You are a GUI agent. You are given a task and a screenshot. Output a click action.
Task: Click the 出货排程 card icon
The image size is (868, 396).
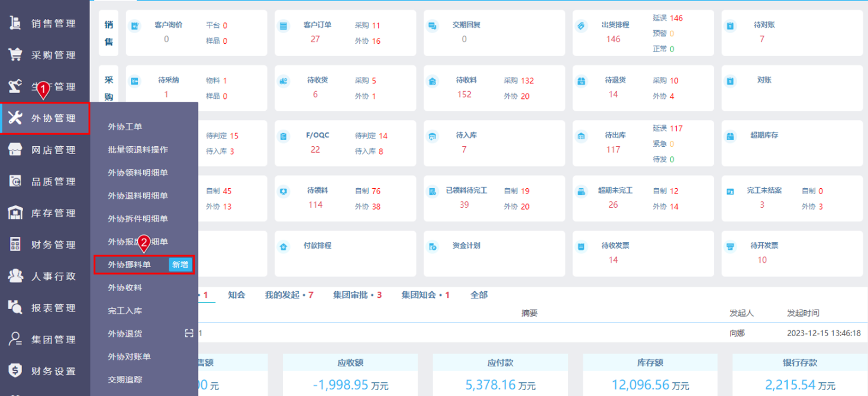(581, 26)
